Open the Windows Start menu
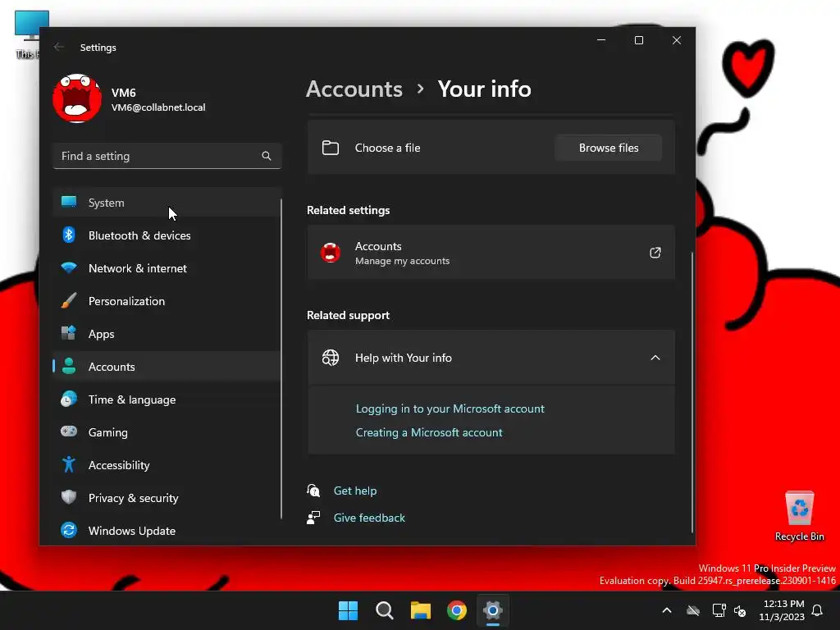The height and width of the screenshot is (630, 840). coord(348,610)
